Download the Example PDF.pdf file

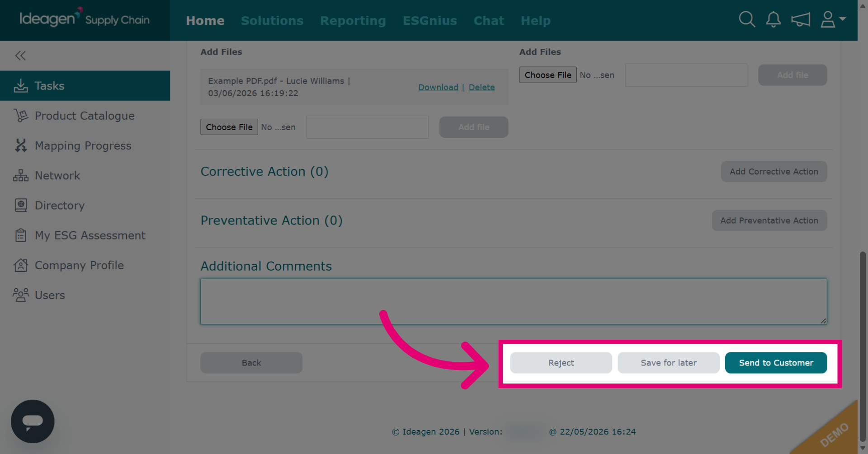point(438,87)
